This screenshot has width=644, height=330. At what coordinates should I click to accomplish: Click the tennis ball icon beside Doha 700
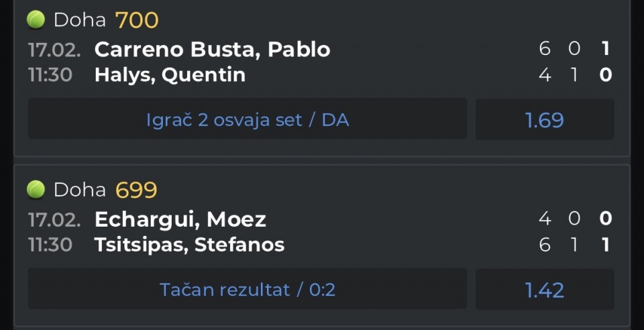(36, 20)
